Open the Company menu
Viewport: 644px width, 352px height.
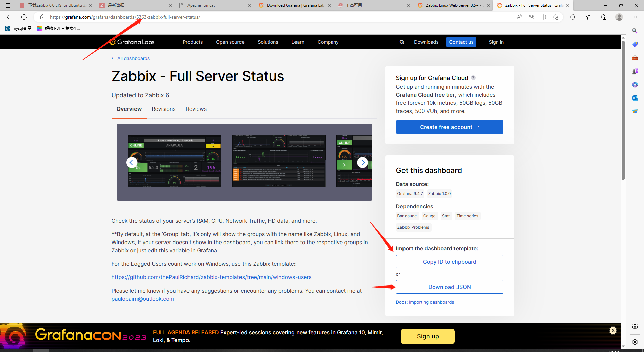coord(328,42)
